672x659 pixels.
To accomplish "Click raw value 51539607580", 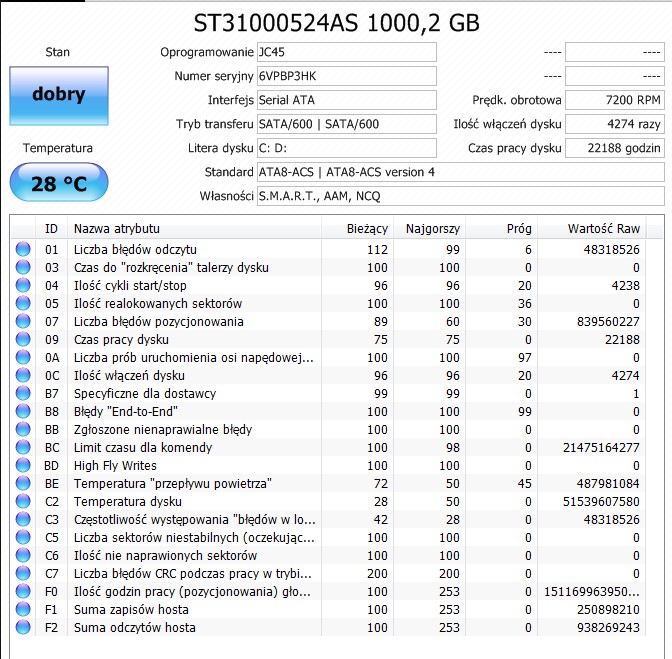I will (x=601, y=501).
